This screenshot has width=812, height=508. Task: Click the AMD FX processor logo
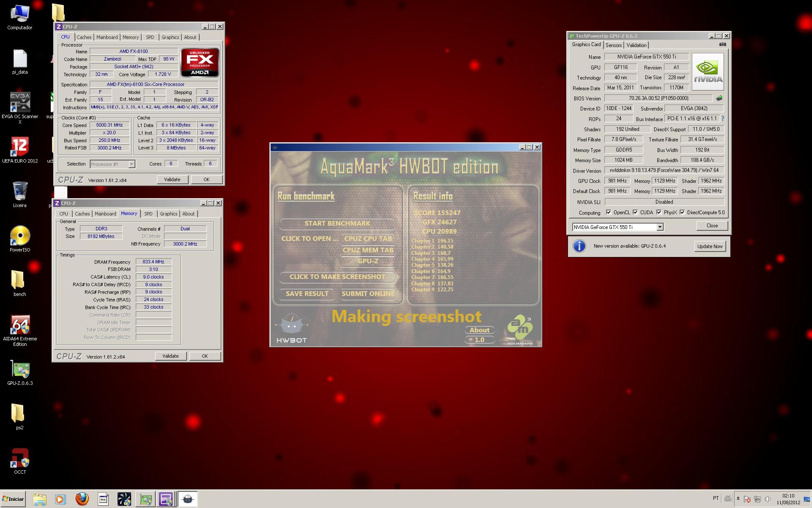(x=200, y=62)
